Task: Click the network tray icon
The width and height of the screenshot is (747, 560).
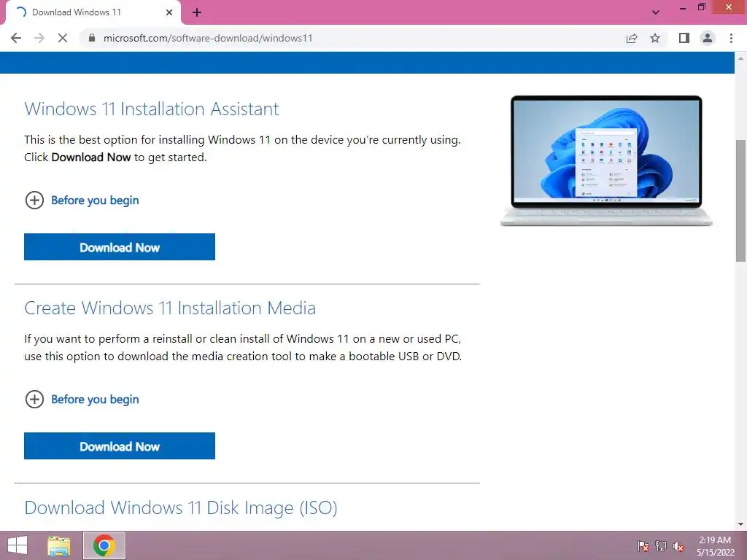Action: tap(661, 546)
